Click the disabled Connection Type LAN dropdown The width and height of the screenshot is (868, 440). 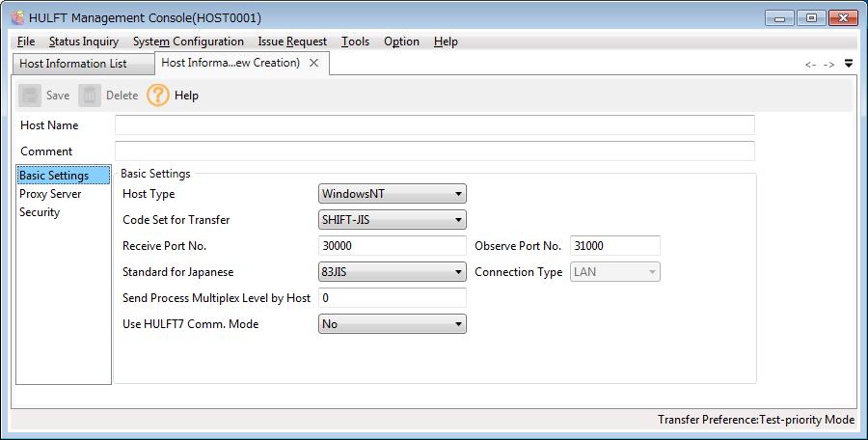click(615, 272)
